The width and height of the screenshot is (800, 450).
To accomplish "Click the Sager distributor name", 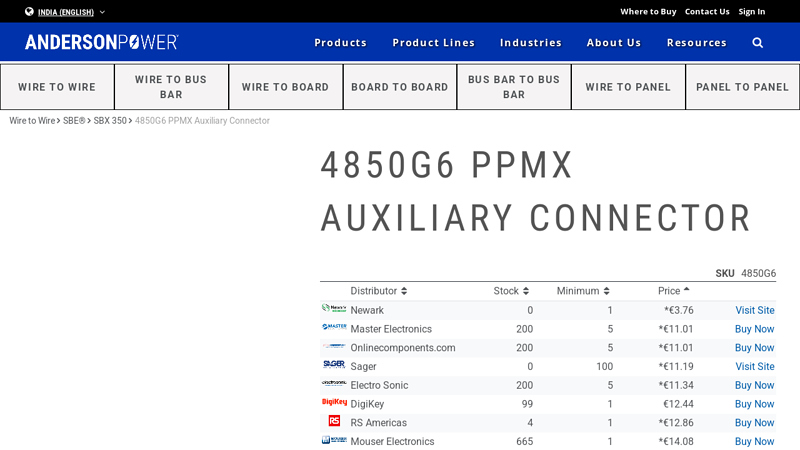I will [363, 366].
